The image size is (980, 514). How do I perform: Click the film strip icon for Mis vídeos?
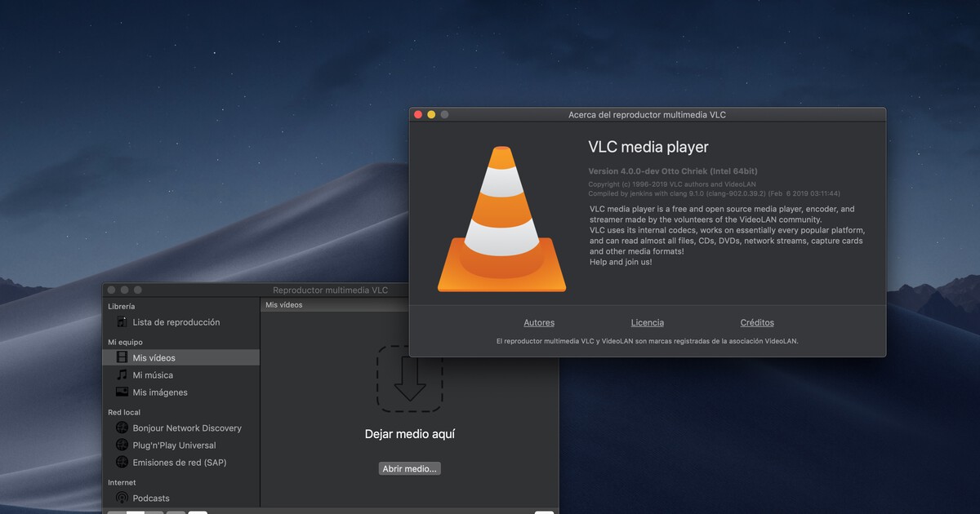click(x=122, y=357)
